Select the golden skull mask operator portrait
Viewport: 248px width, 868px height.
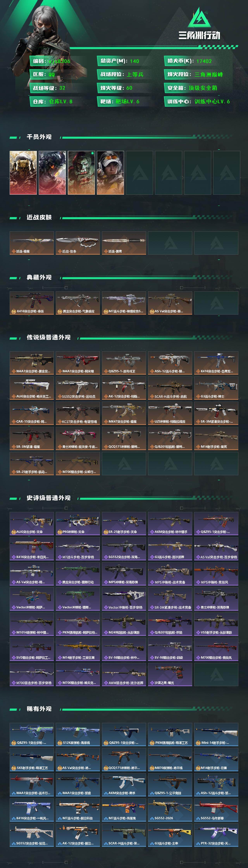pyautogui.click(x=23, y=173)
